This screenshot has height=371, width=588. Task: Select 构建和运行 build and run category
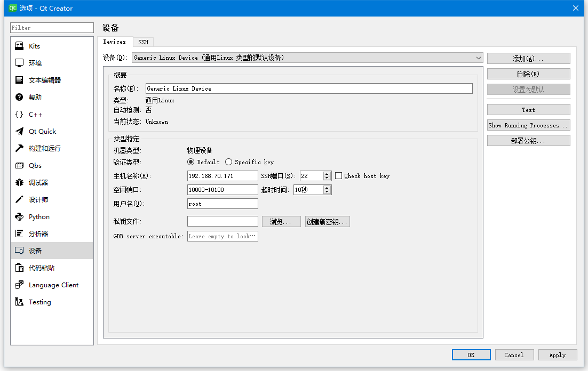tap(52, 148)
